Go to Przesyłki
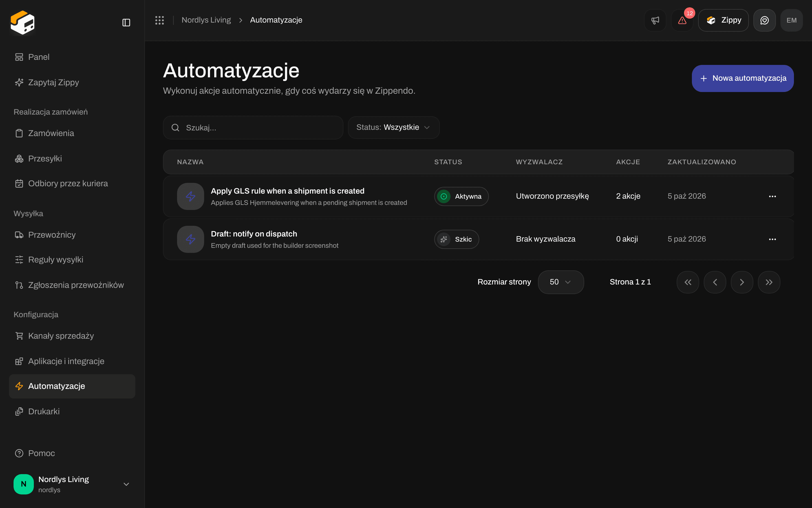The width and height of the screenshot is (812, 508). coord(72,159)
